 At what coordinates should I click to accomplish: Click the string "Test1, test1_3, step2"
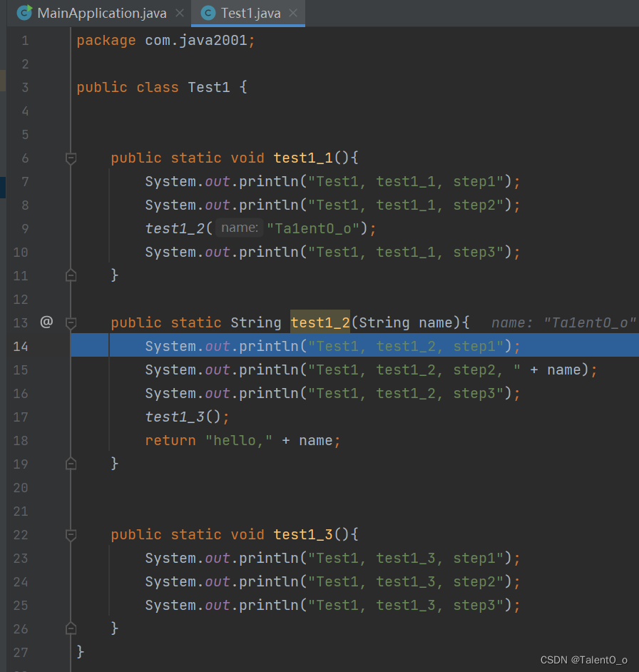tap(406, 581)
